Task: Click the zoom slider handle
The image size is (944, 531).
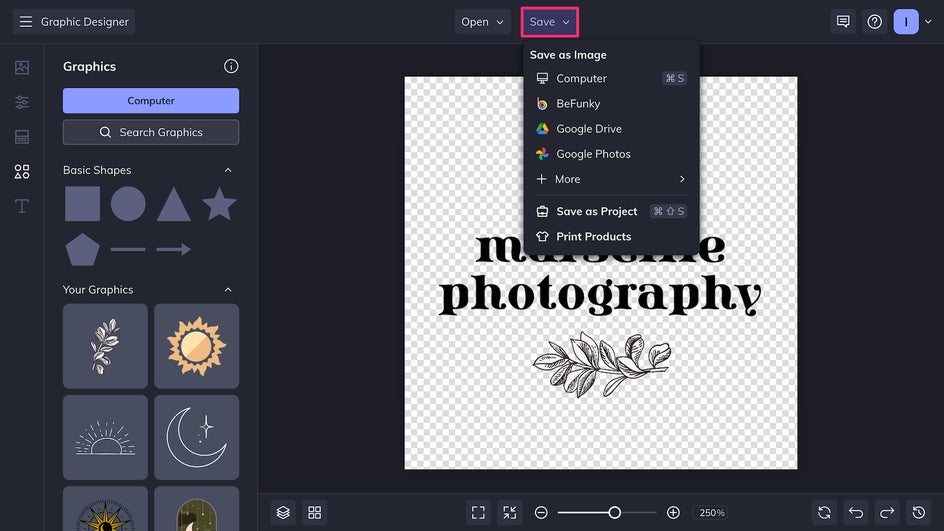Action: [614, 512]
